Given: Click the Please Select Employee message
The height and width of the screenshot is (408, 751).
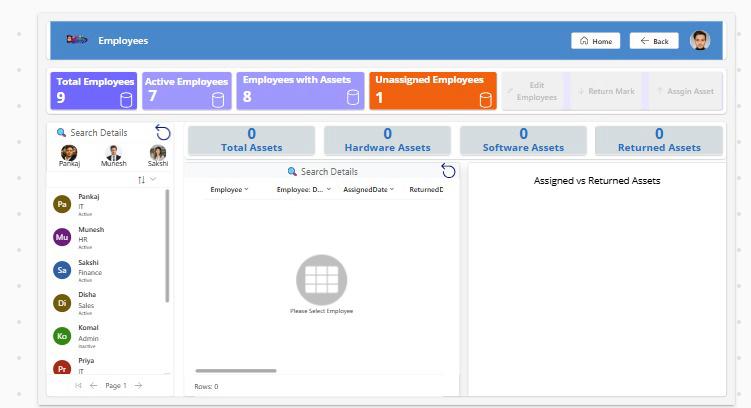Looking at the screenshot, I should tap(321, 311).
